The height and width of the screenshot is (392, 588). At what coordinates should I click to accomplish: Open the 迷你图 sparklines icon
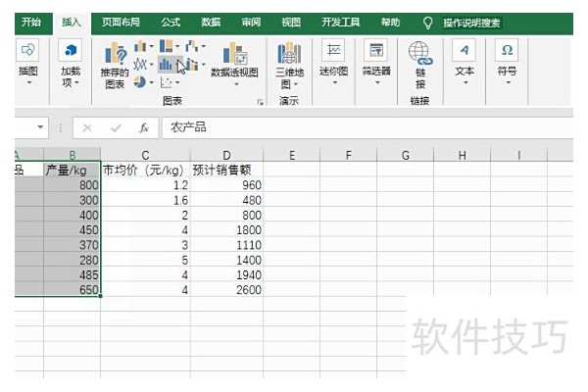(333, 50)
